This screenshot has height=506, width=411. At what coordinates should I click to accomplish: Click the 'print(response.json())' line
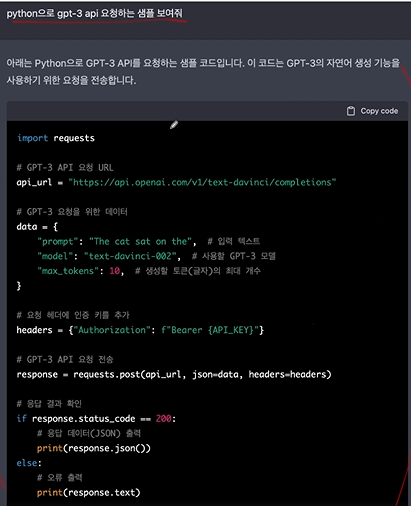click(x=94, y=448)
